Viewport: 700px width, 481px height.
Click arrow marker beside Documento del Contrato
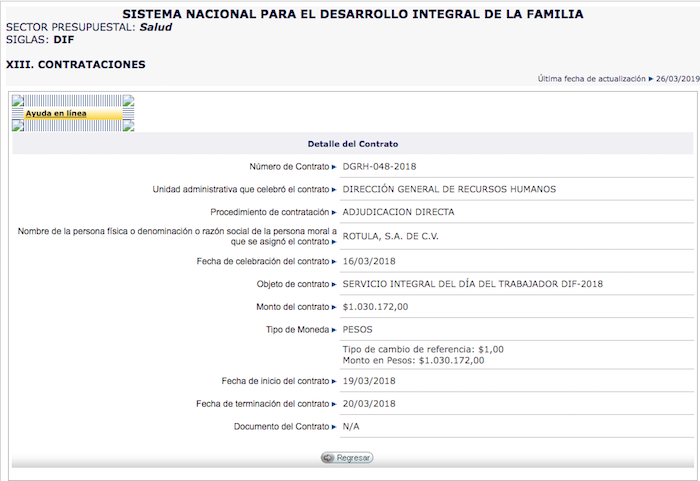tap(334, 427)
